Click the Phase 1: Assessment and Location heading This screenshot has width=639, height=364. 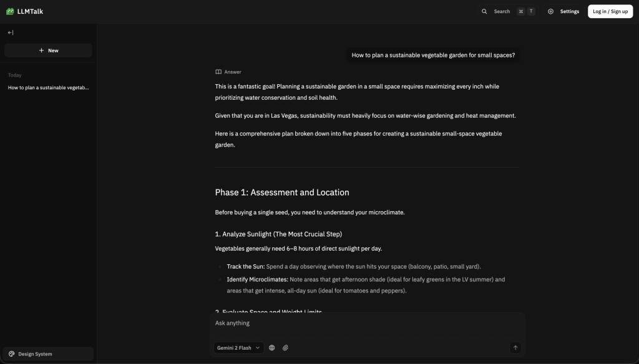point(282,193)
